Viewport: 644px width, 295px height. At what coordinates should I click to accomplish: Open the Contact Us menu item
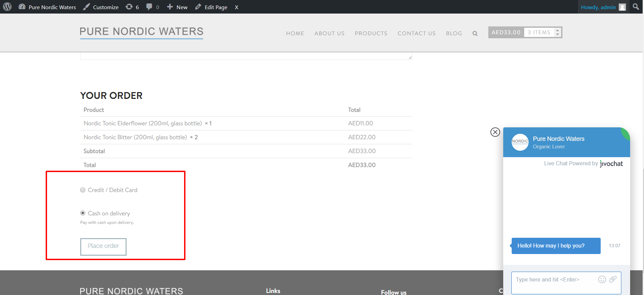pyautogui.click(x=416, y=33)
